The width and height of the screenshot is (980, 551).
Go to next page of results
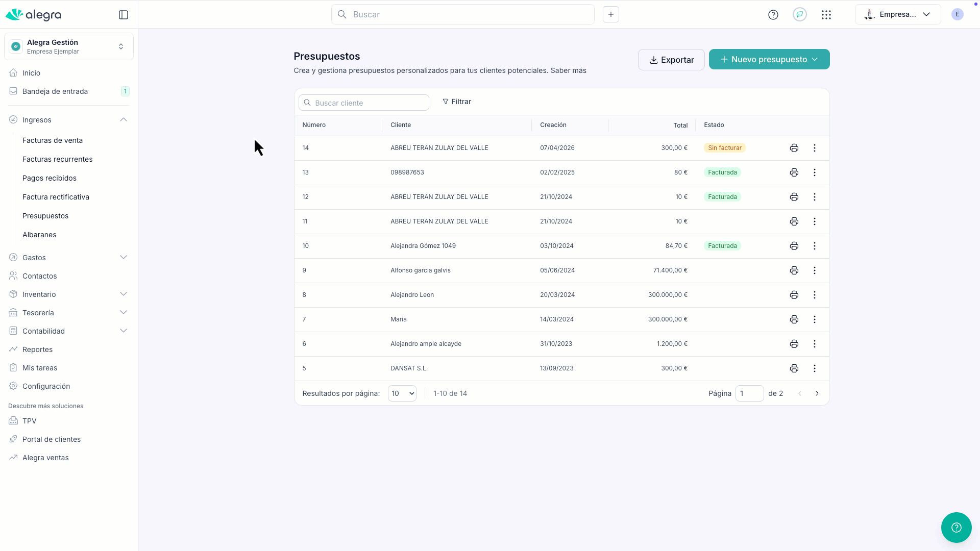(x=817, y=393)
